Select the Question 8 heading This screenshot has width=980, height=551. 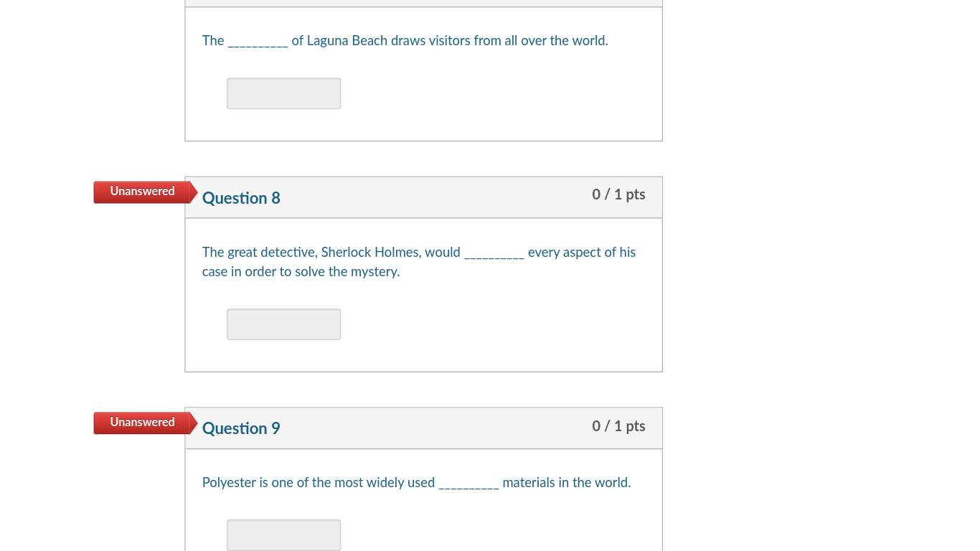pyautogui.click(x=241, y=198)
